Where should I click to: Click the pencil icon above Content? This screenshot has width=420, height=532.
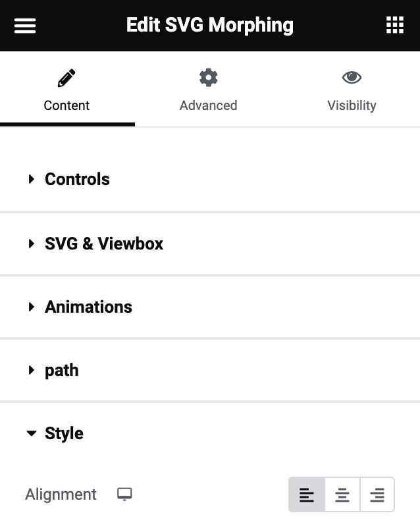66,78
